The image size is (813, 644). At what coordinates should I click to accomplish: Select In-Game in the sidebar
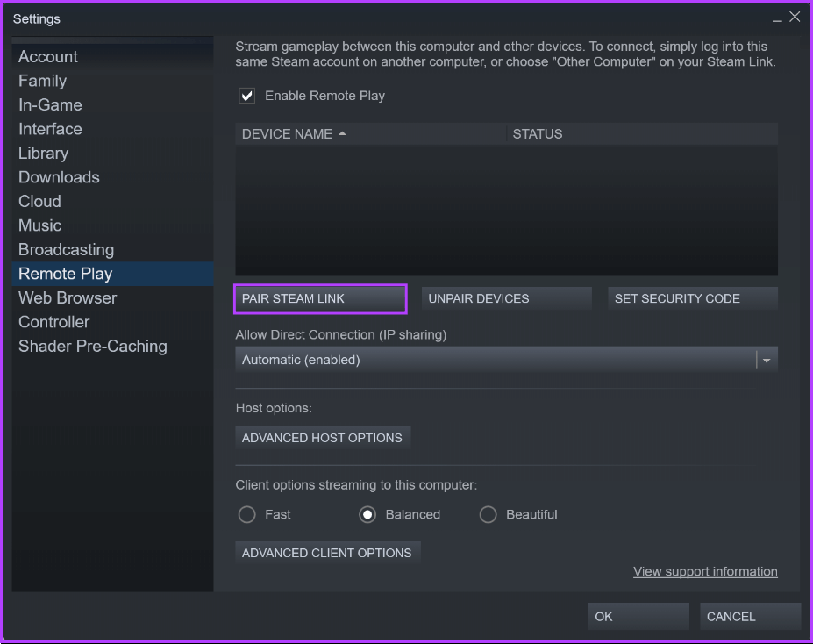112,104
